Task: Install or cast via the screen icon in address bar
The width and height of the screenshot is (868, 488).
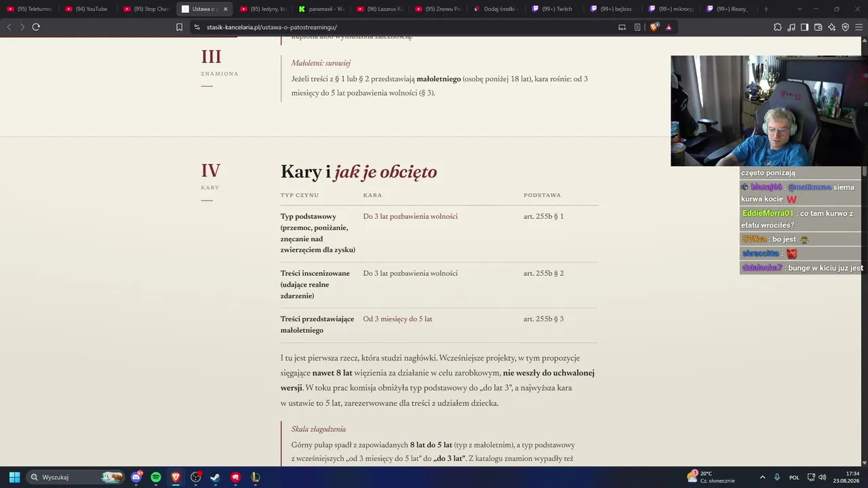Action: point(622,27)
